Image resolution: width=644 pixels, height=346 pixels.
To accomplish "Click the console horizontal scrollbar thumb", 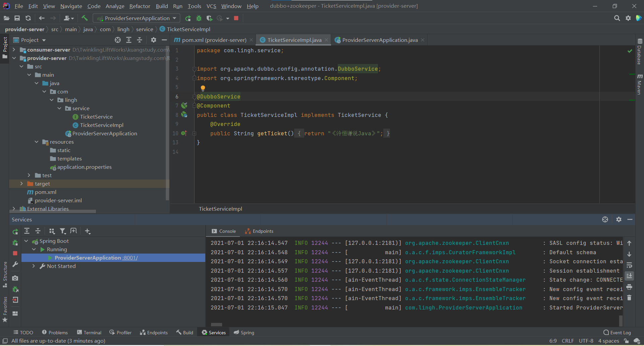I will (216, 325).
